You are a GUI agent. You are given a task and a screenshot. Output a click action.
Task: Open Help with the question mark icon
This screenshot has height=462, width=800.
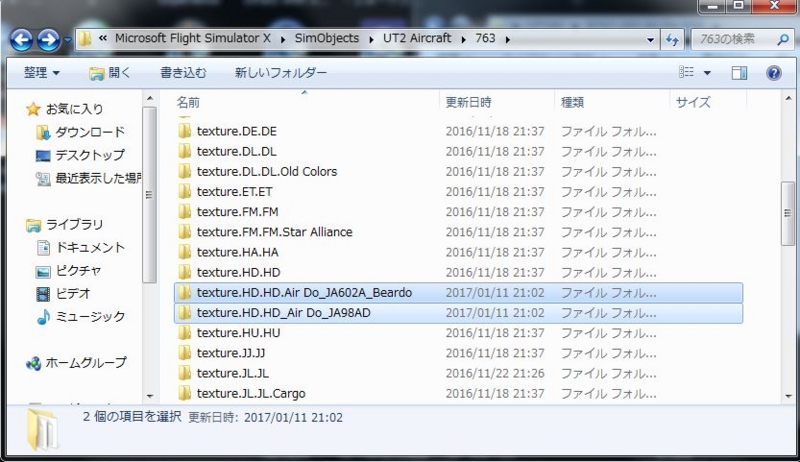point(773,73)
